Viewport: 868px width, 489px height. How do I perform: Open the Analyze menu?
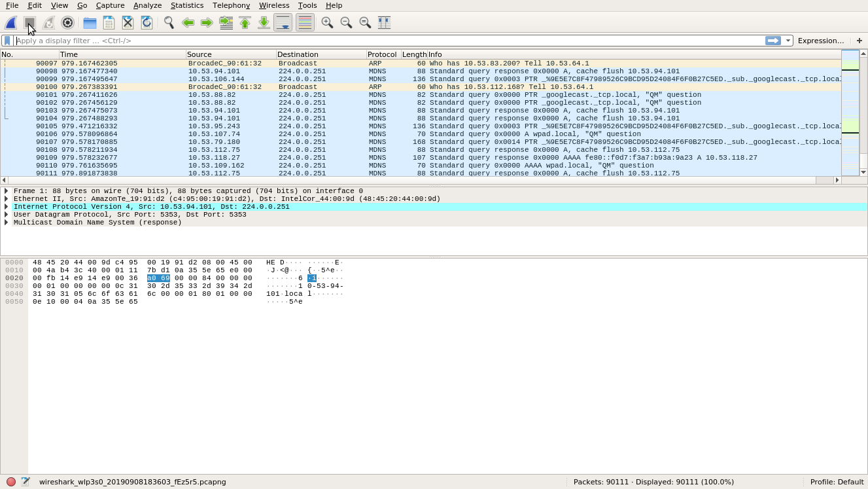[x=147, y=5]
